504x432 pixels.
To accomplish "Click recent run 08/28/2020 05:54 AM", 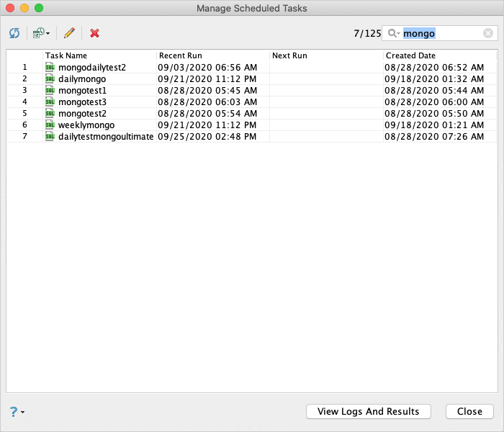I will pyautogui.click(x=207, y=114).
